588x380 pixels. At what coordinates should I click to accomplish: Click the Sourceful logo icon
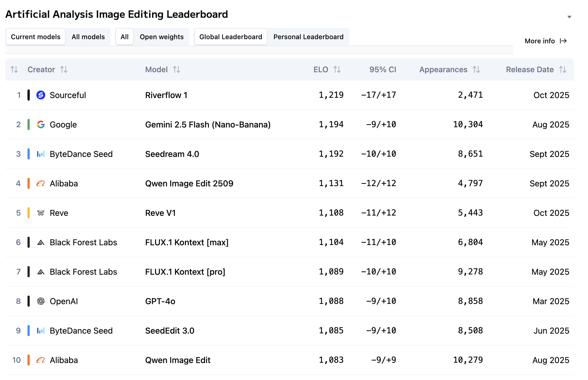(41, 95)
